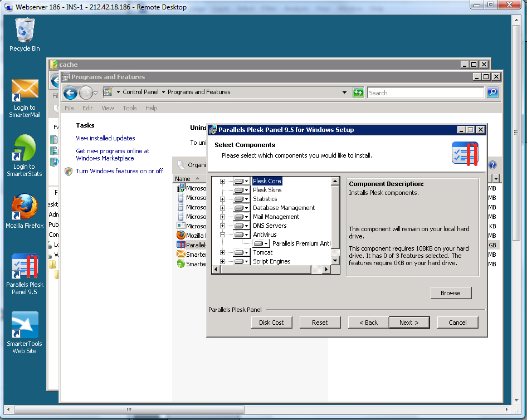Open View installed updates link
Viewport: 527px width, 420px height.
(x=105, y=138)
